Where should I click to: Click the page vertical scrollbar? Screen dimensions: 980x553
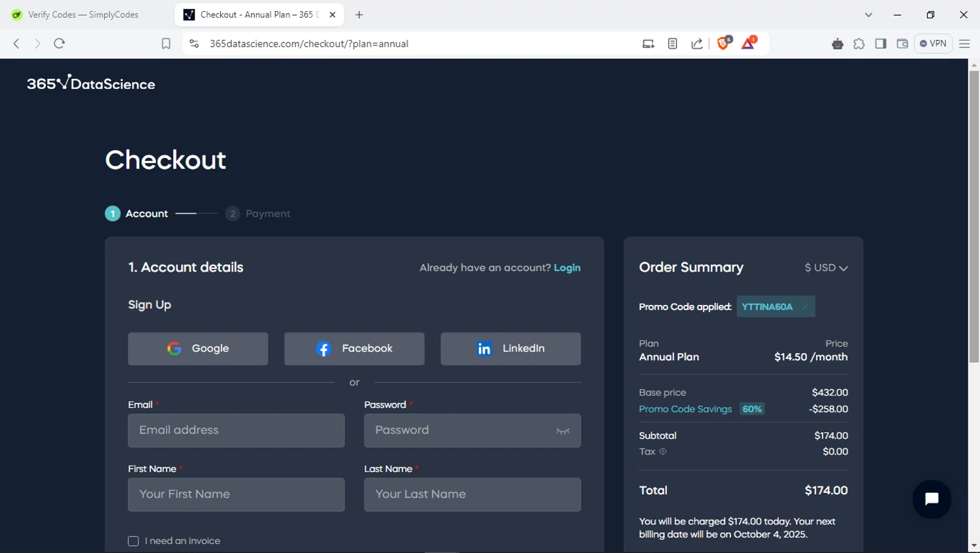point(974,217)
